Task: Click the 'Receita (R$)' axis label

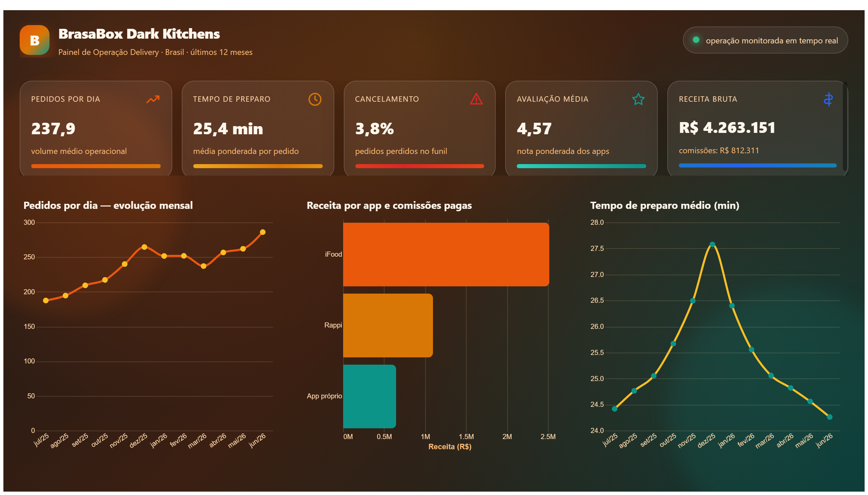Action: (450, 447)
